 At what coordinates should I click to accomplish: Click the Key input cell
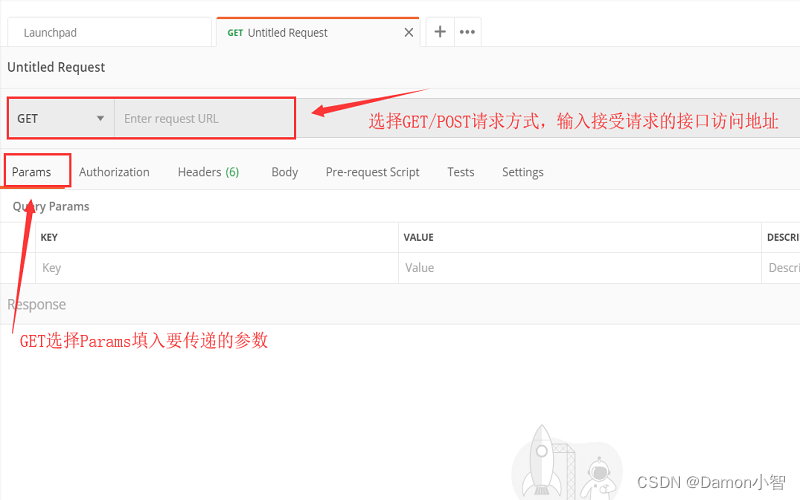pyautogui.click(x=217, y=268)
